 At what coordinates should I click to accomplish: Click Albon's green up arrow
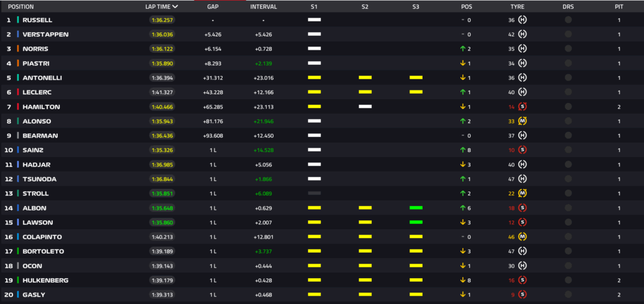coord(463,208)
